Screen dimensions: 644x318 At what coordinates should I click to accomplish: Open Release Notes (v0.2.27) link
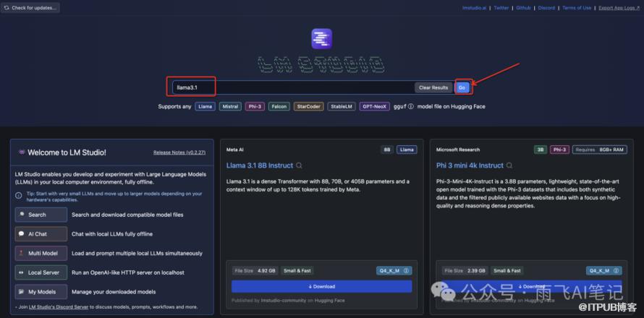pos(179,152)
